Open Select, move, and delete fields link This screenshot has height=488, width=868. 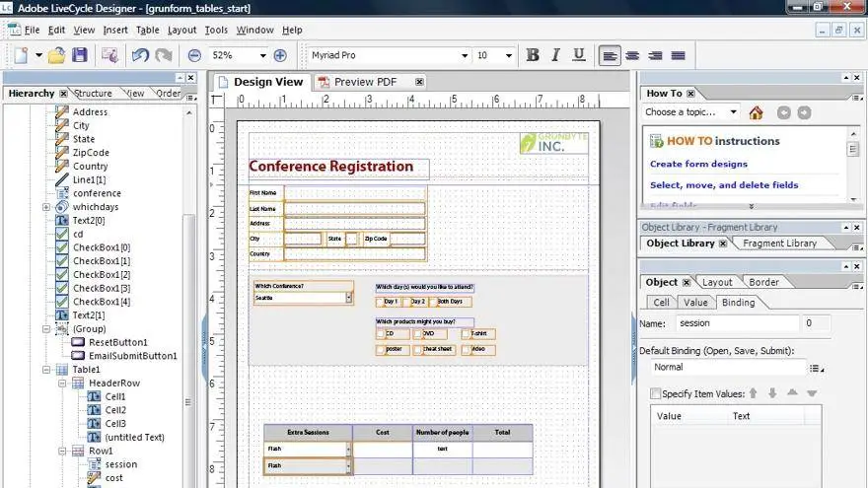[724, 184]
